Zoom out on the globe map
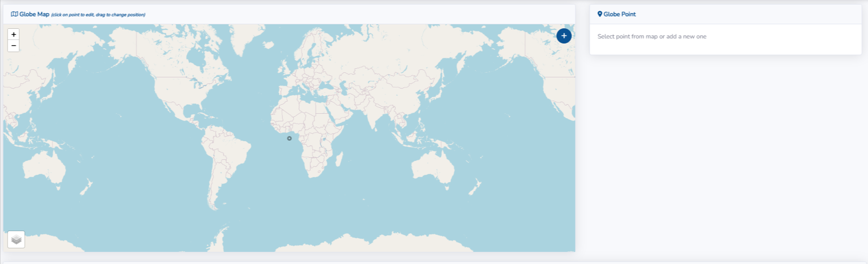 click(14, 46)
